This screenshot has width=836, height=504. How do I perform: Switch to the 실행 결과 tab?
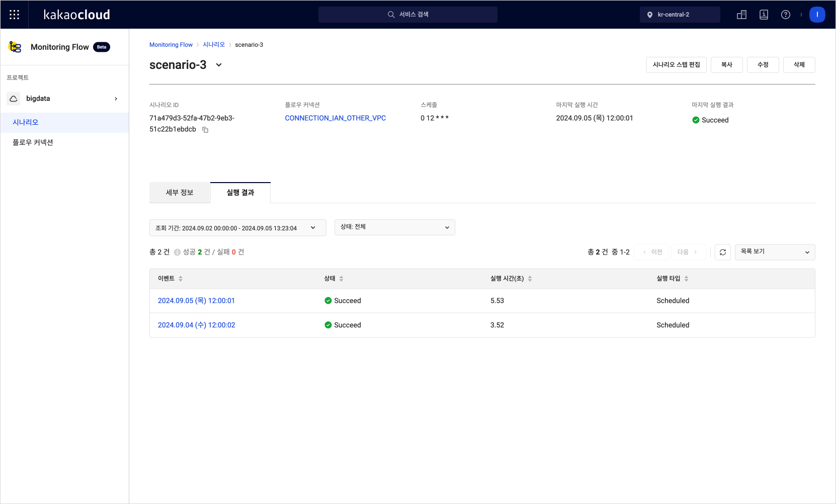[x=240, y=193]
